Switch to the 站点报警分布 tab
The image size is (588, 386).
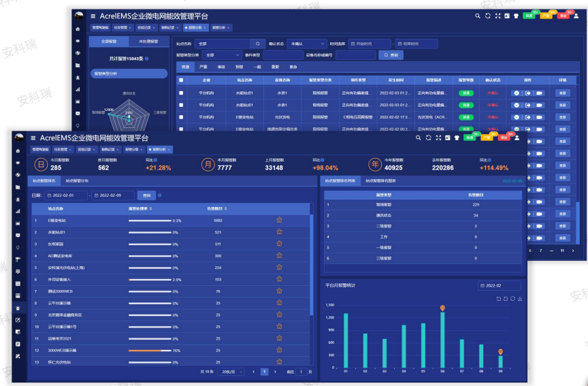(77, 181)
